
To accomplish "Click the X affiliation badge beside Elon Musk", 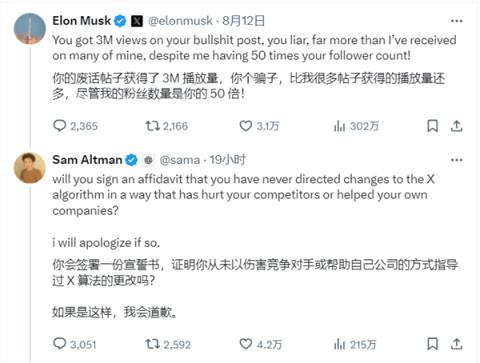I will [136, 21].
